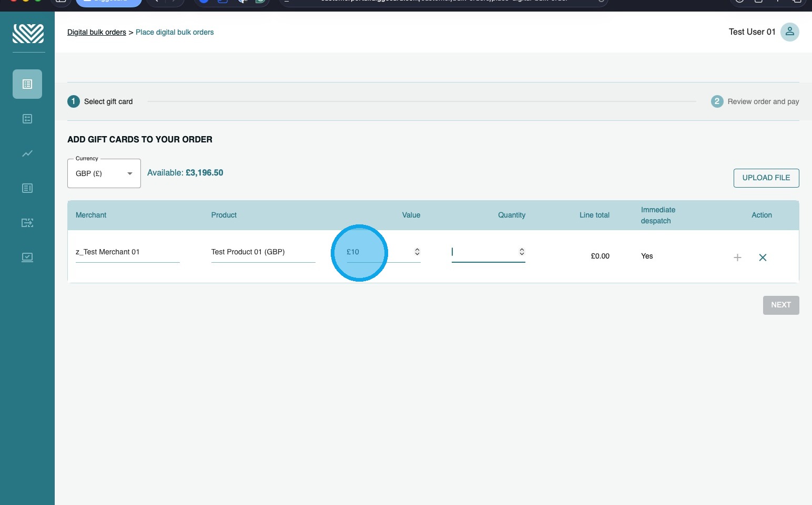Click the Immediate despatch column header
Viewport: 812px width, 505px height.
click(658, 215)
